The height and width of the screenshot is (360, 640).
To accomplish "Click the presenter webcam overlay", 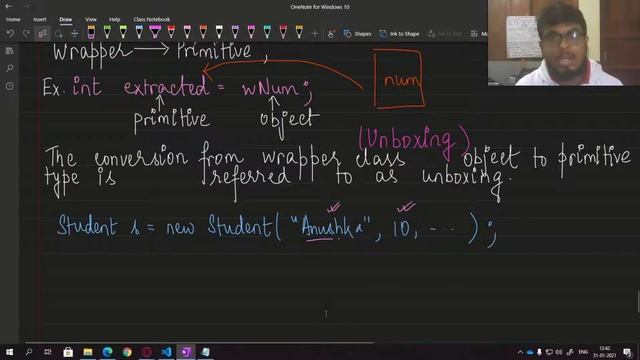I will tap(564, 43).
